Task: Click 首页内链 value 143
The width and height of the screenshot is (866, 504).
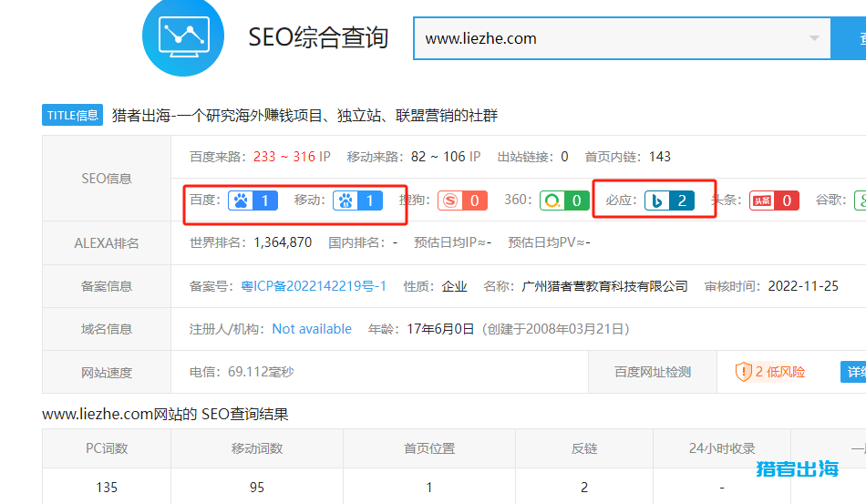Action: coord(659,157)
